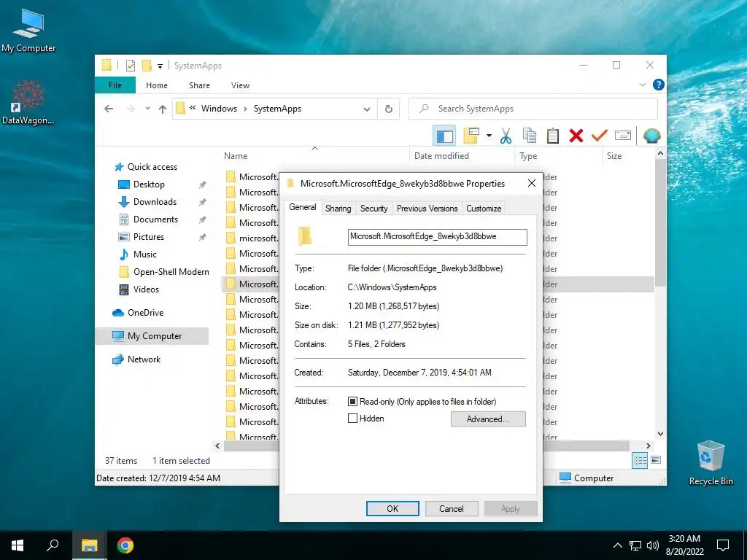Expand the address bar history dropdown
747x560 pixels.
click(367, 109)
